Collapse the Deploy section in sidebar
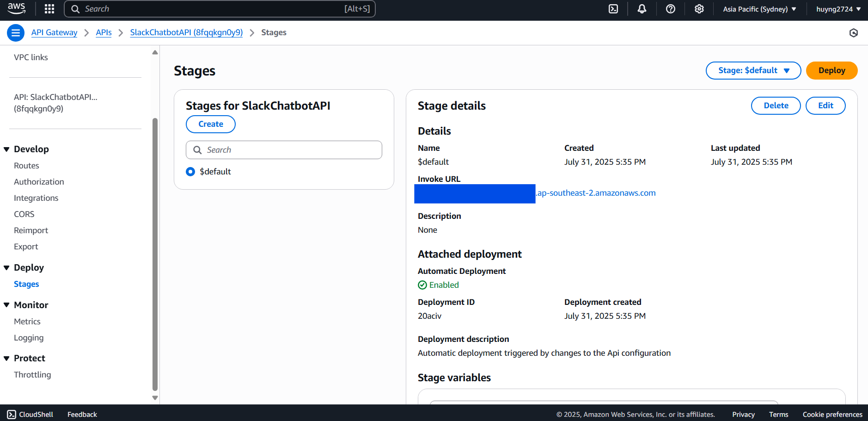 click(x=6, y=268)
